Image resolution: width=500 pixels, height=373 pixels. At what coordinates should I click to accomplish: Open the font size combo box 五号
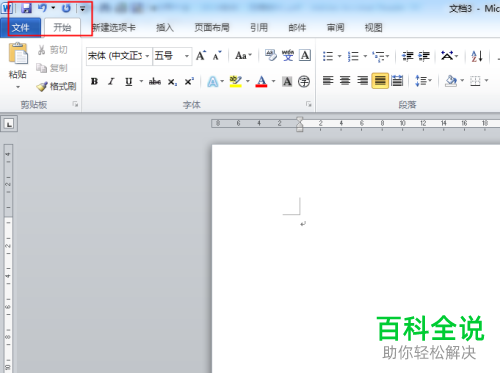(x=172, y=56)
